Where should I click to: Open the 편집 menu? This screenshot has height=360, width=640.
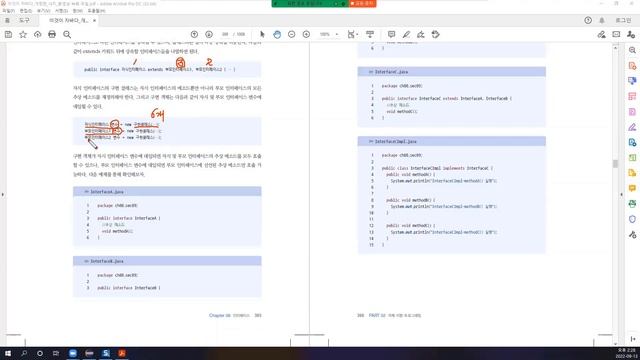pos(25,11)
